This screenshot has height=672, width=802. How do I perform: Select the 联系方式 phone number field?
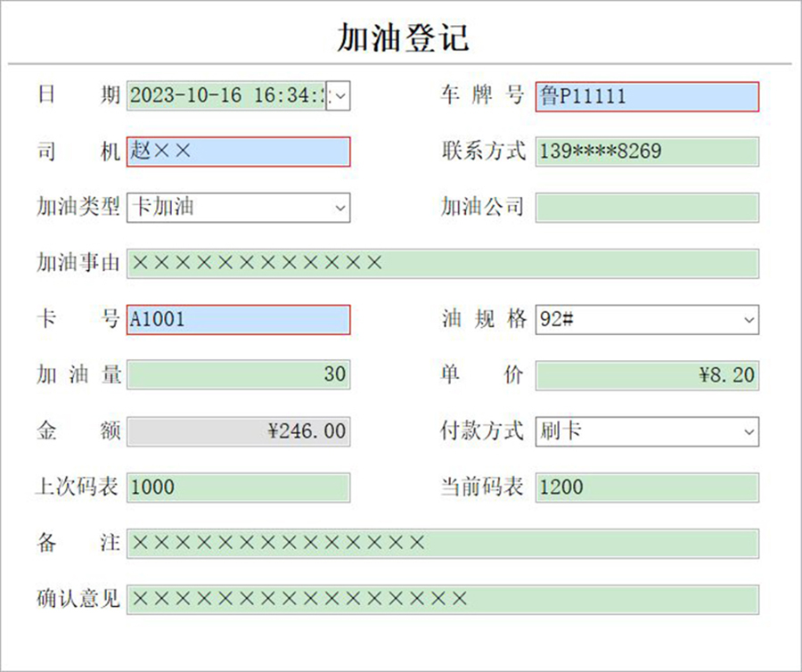tap(646, 152)
